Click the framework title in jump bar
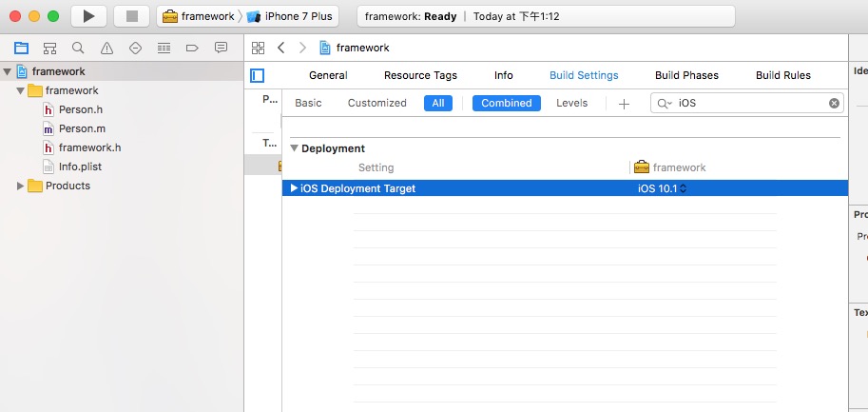868x412 pixels. click(362, 48)
